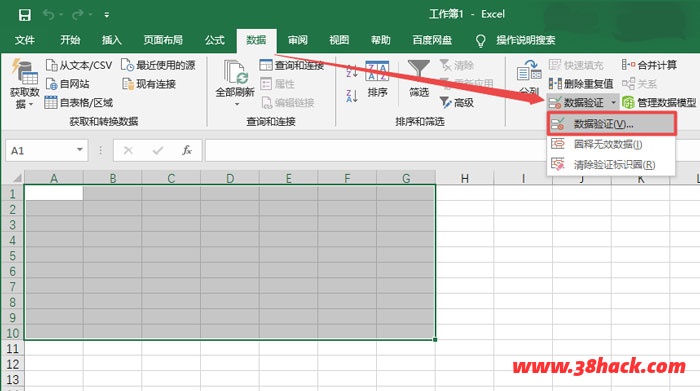700x391 pixels.
Task: Open 管理数据模型
Action: click(x=659, y=103)
